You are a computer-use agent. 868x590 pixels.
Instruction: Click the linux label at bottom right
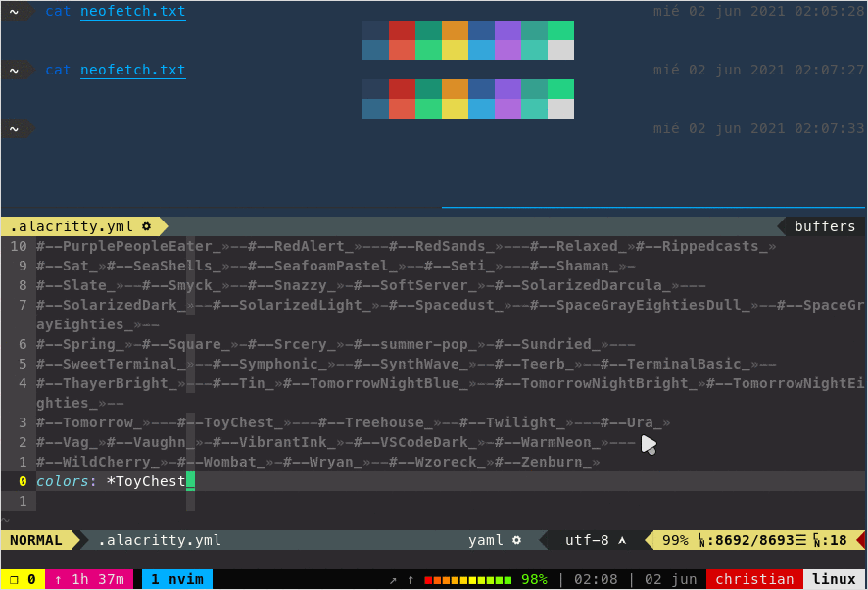[x=834, y=579]
